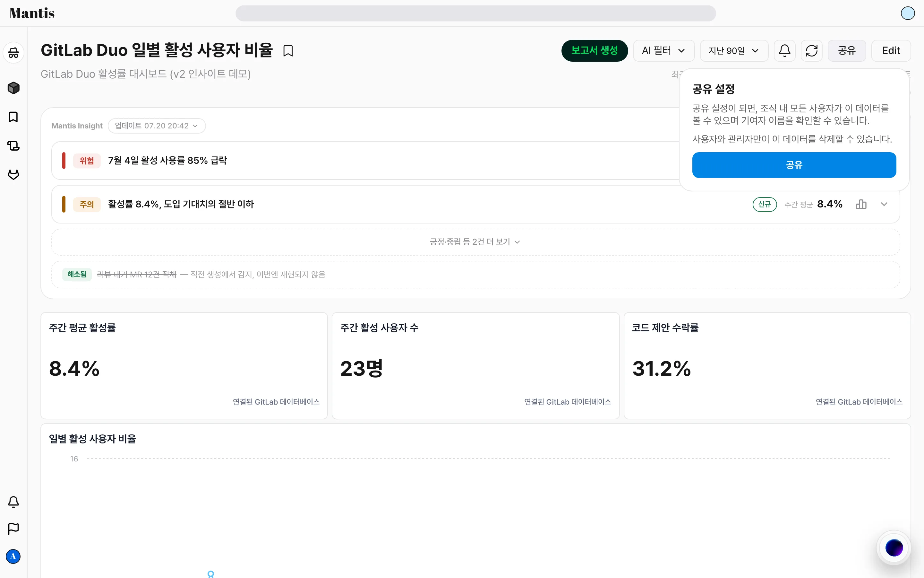Confirm sharing with the blue 공유 button

click(x=794, y=165)
